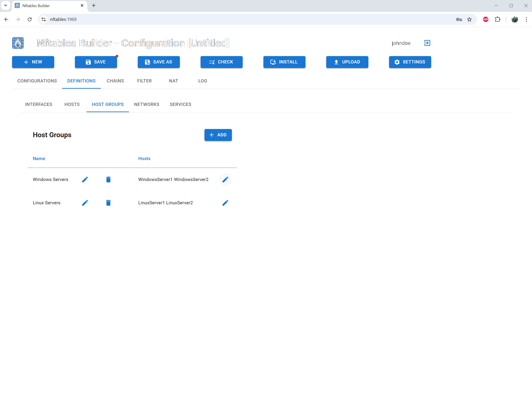The width and height of the screenshot is (532, 406).
Task: Open the SERVICES tab
Action: (180, 104)
